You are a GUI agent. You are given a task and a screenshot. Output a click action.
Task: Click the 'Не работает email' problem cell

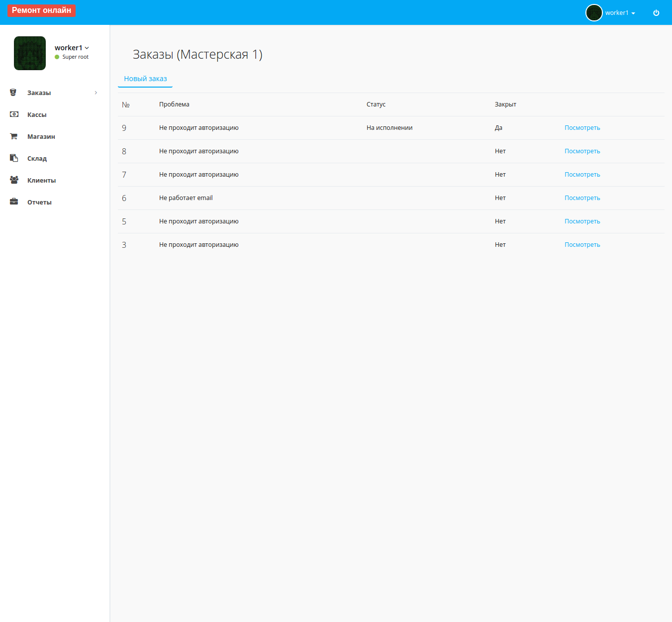(x=186, y=198)
